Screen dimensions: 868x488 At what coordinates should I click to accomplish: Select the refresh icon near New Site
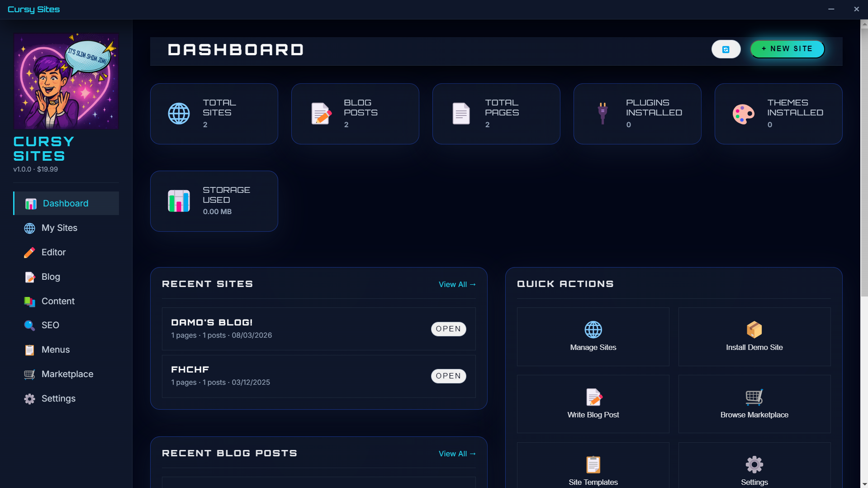coord(726,49)
